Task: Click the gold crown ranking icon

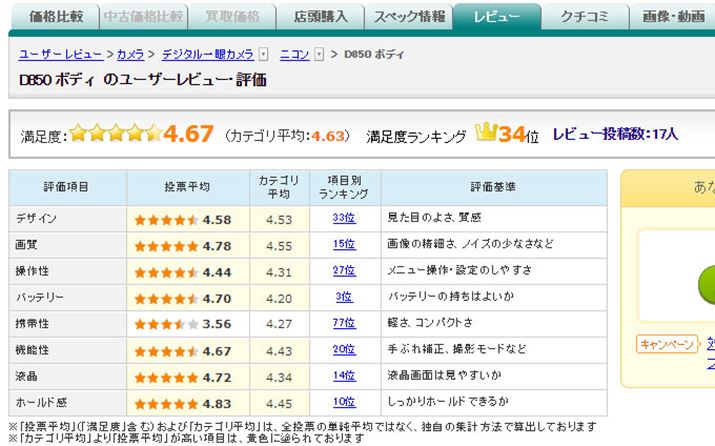Action: pos(486,133)
